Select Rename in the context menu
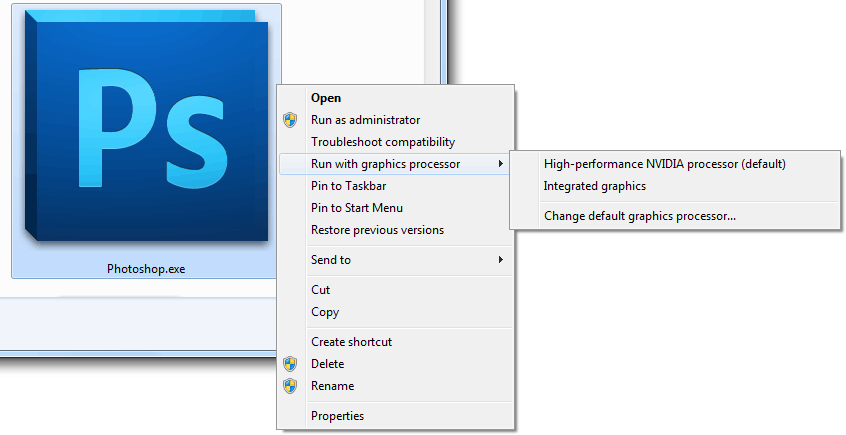 [x=395, y=386]
